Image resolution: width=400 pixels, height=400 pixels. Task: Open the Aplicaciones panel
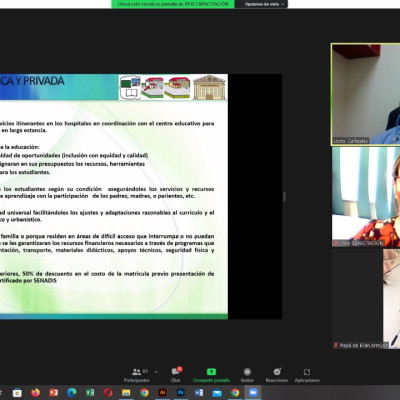307,375
